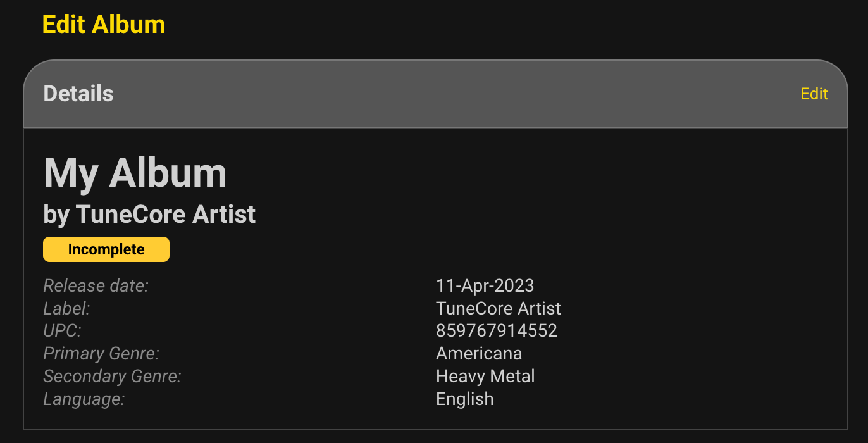Click the TuneCore Artist label value
This screenshot has width=868, height=443.
coord(498,309)
